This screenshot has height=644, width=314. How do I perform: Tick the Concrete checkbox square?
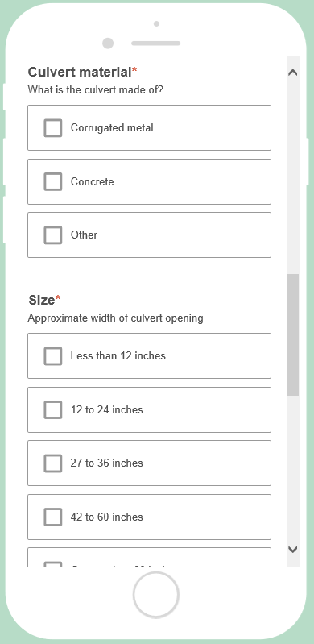click(53, 181)
